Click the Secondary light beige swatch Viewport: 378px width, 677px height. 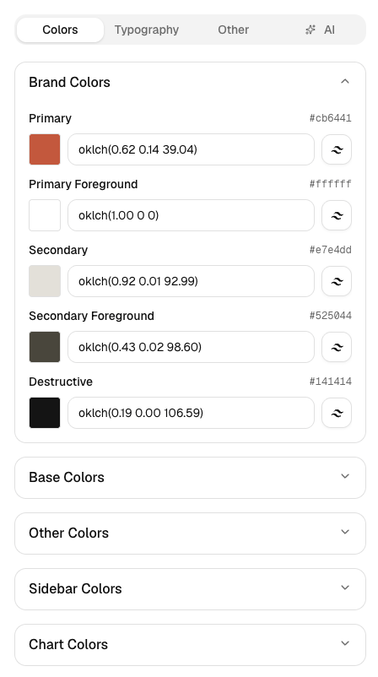coord(44,281)
